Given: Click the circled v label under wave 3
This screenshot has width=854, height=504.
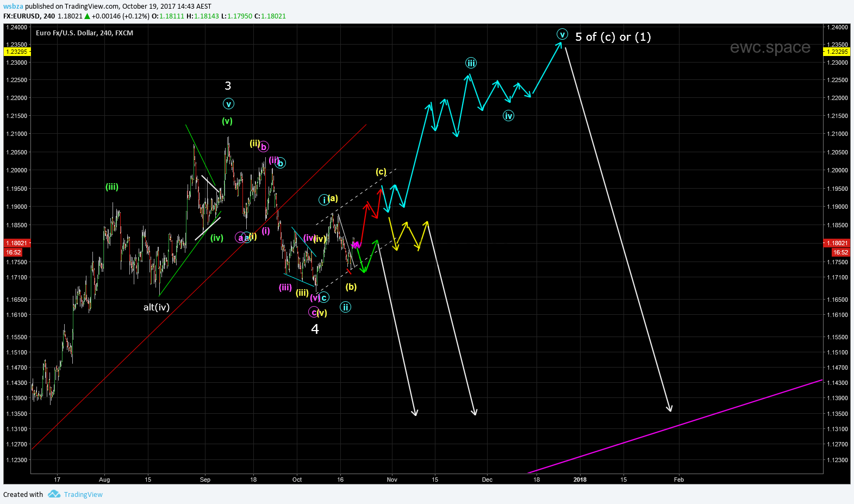Looking at the screenshot, I should click(228, 104).
